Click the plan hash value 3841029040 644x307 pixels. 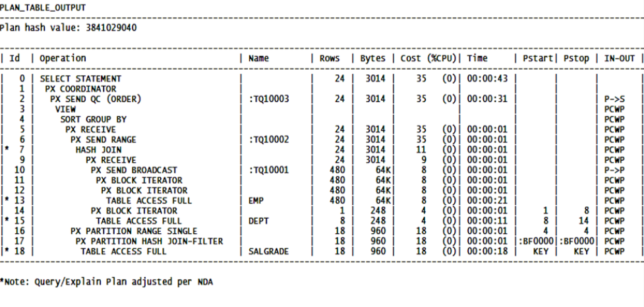[x=111, y=28]
